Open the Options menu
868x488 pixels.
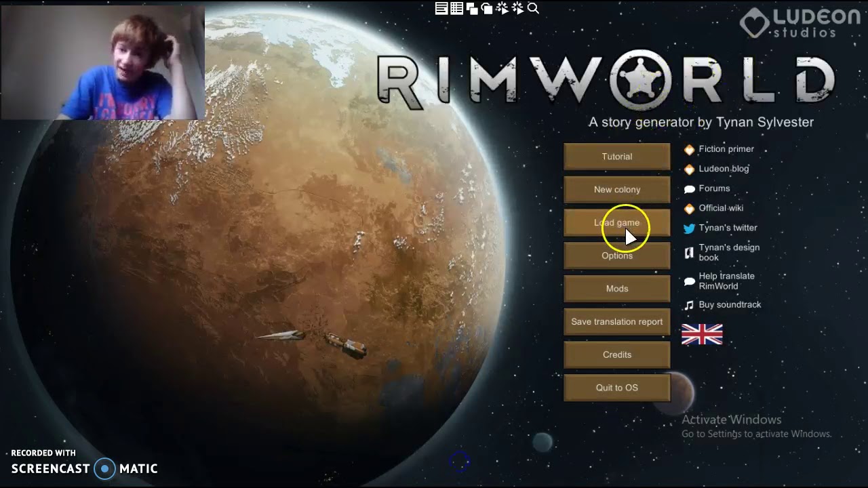coord(617,256)
